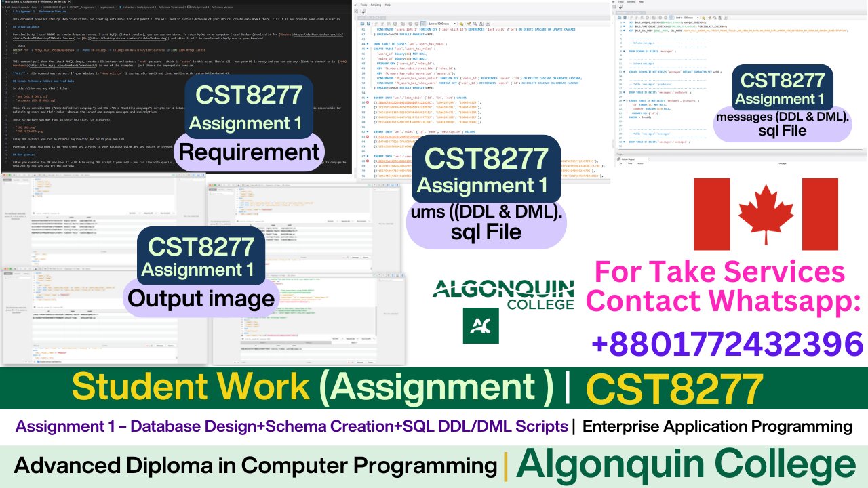The image size is (868, 488).
Task: Open 'Limit to 1000 rows' dropdown in messages window
Action: [x=688, y=18]
